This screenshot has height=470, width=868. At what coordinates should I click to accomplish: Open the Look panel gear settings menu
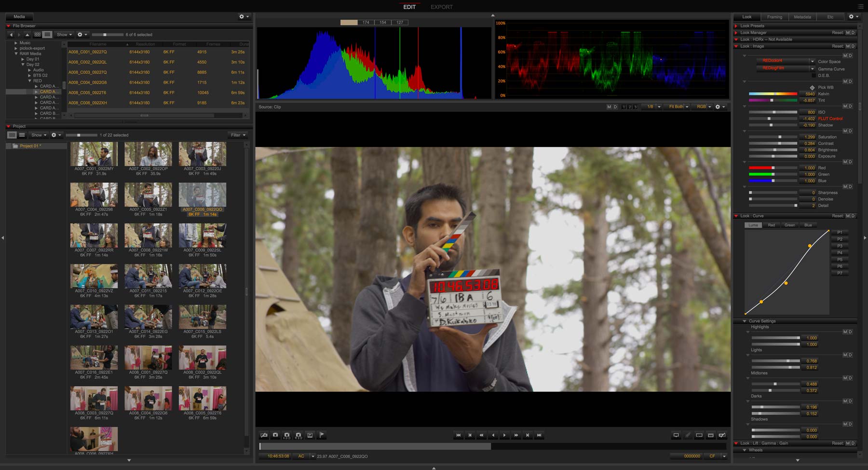coord(854,16)
